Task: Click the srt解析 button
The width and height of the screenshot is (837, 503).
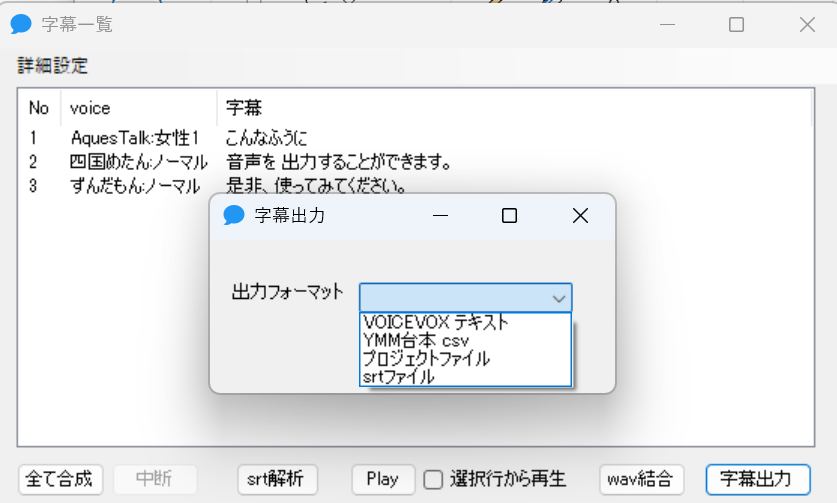Action: pos(278,479)
